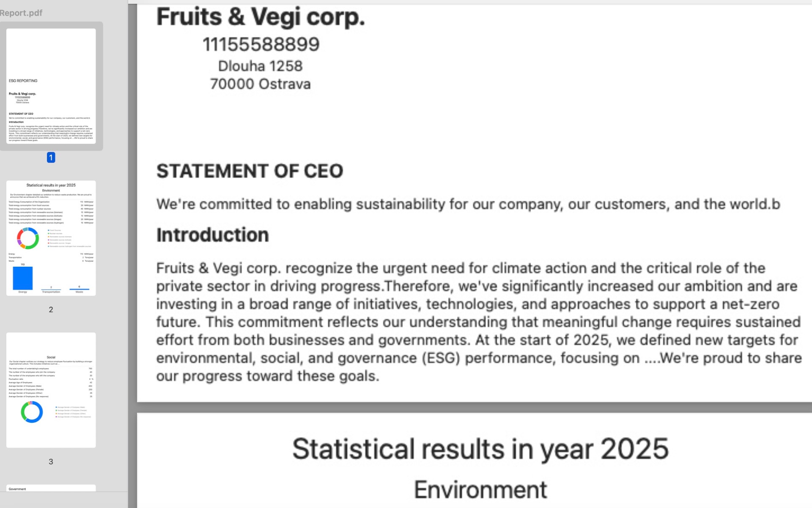Click the page number 3 label
This screenshot has width=812, height=508.
(x=51, y=461)
